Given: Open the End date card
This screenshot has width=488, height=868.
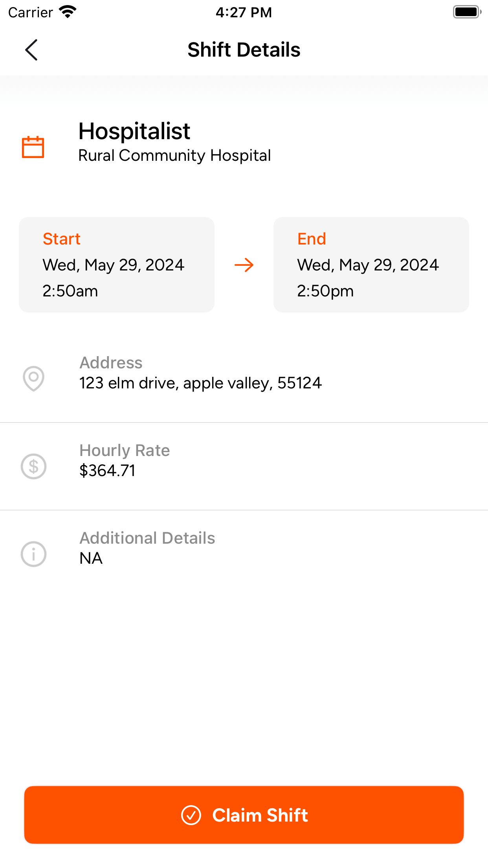Looking at the screenshot, I should tap(371, 265).
